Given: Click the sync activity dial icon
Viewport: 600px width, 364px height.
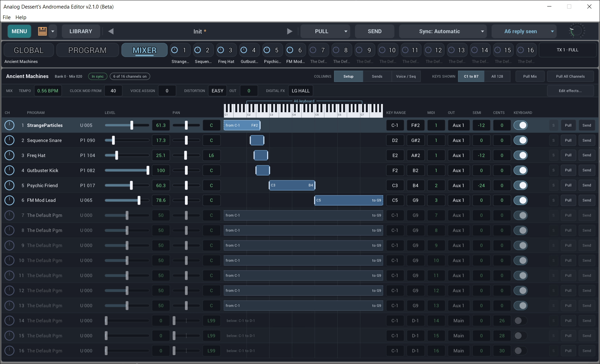Looking at the screenshot, I should click(576, 31).
